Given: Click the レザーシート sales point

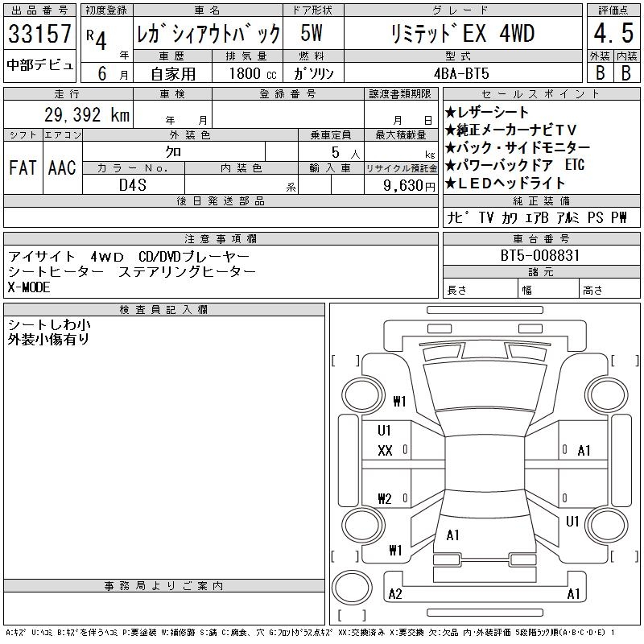Looking at the screenshot, I should point(487,112).
